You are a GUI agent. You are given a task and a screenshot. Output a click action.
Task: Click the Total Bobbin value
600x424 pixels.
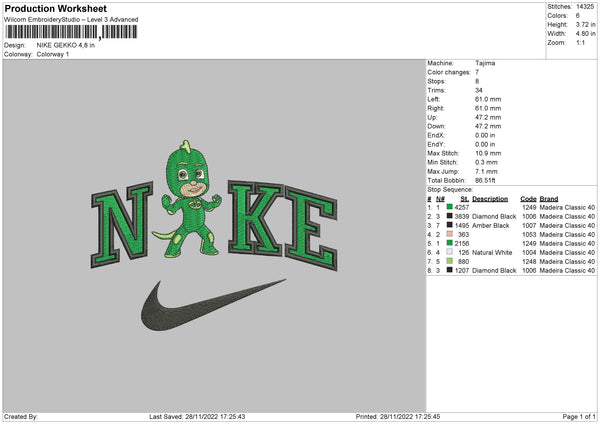point(485,180)
